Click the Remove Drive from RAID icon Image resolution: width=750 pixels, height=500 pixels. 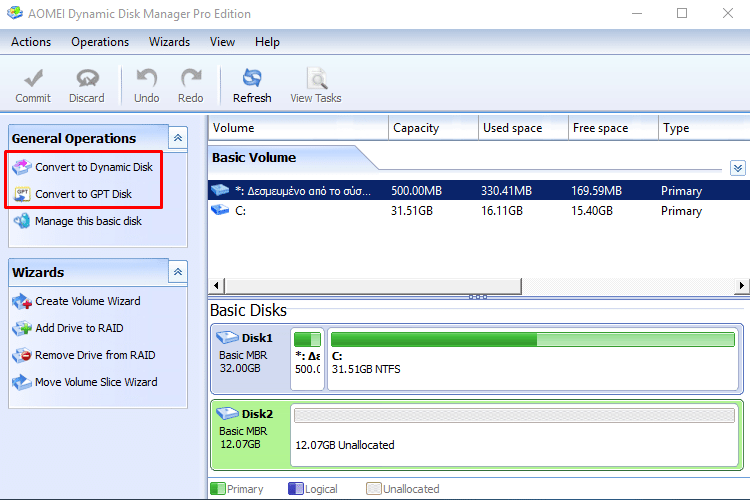click(x=22, y=356)
